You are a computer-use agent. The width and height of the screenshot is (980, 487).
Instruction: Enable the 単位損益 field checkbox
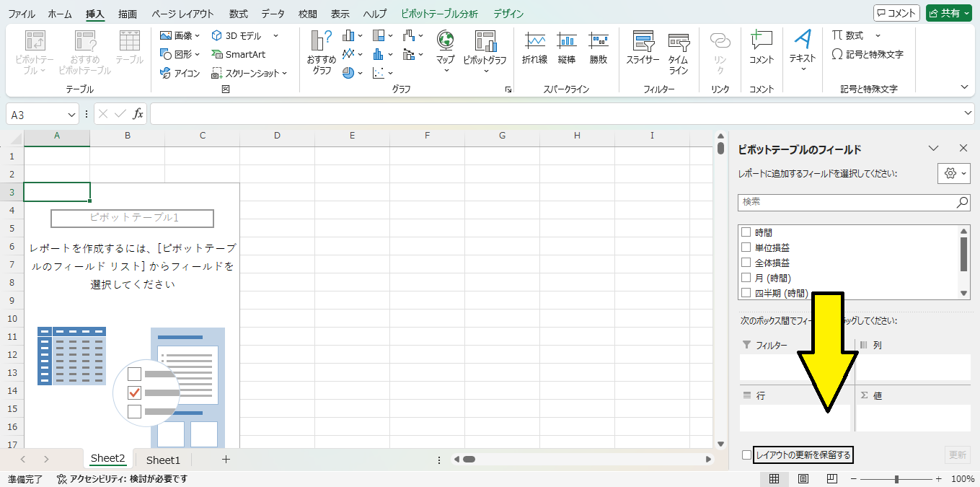(746, 247)
